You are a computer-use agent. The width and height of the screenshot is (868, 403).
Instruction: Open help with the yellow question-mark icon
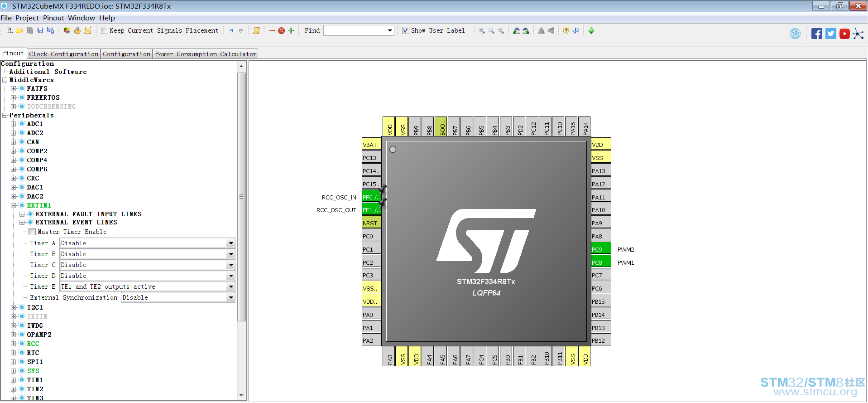point(566,31)
